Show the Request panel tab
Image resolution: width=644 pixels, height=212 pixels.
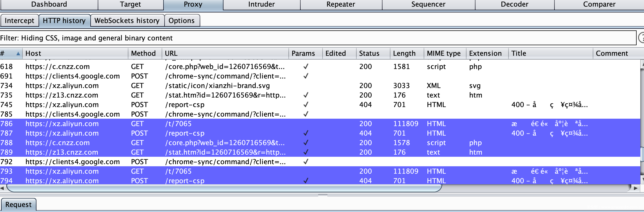[18, 205]
